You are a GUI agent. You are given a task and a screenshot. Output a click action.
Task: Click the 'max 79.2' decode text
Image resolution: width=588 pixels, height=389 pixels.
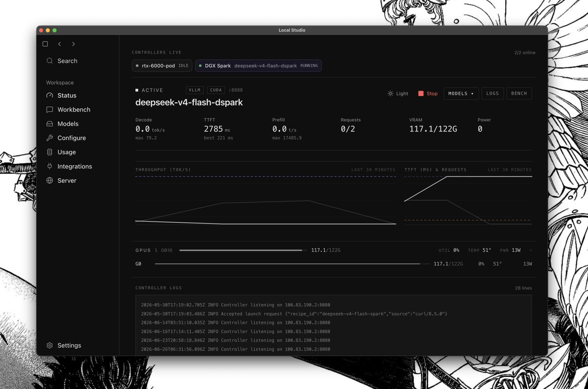click(x=146, y=138)
